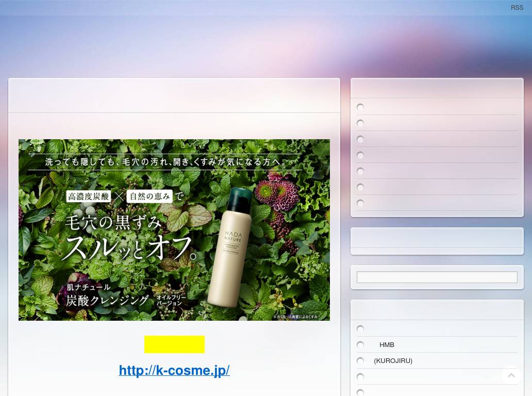This screenshot has width=532, height=396.
Task: Open the HMB sidebar list entry
Action: point(387,345)
